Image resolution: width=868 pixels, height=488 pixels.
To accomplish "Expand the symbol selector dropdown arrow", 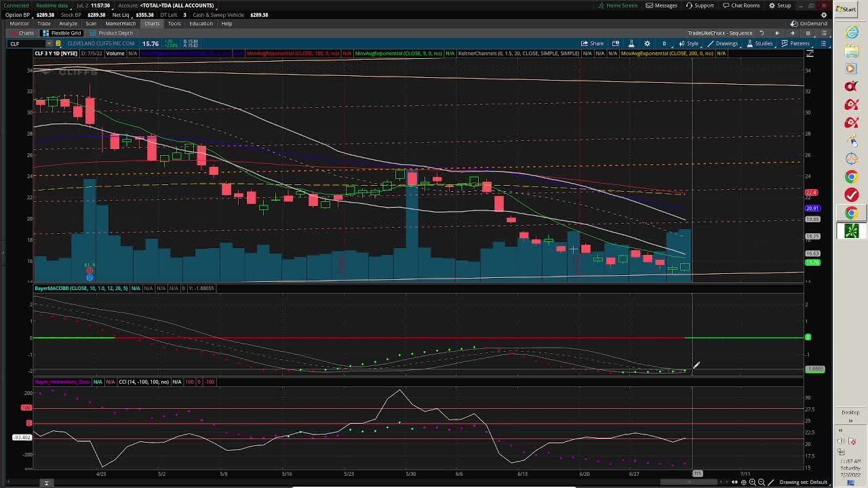I will [x=49, y=43].
